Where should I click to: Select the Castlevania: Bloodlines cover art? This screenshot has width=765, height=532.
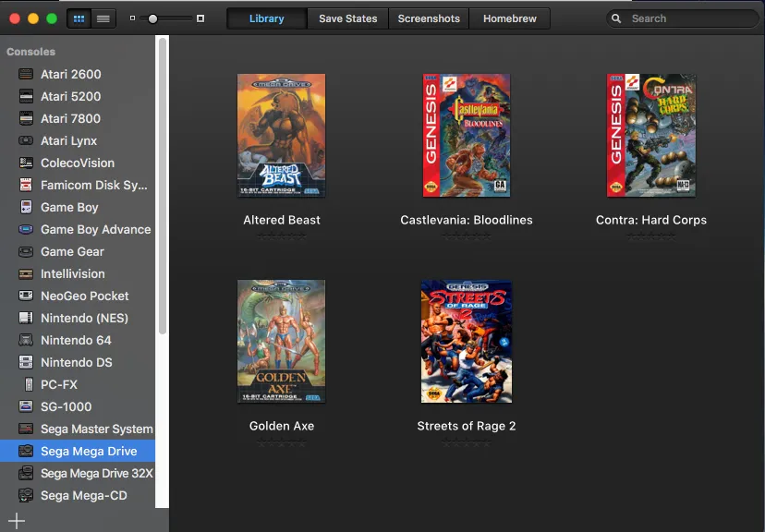click(x=467, y=136)
